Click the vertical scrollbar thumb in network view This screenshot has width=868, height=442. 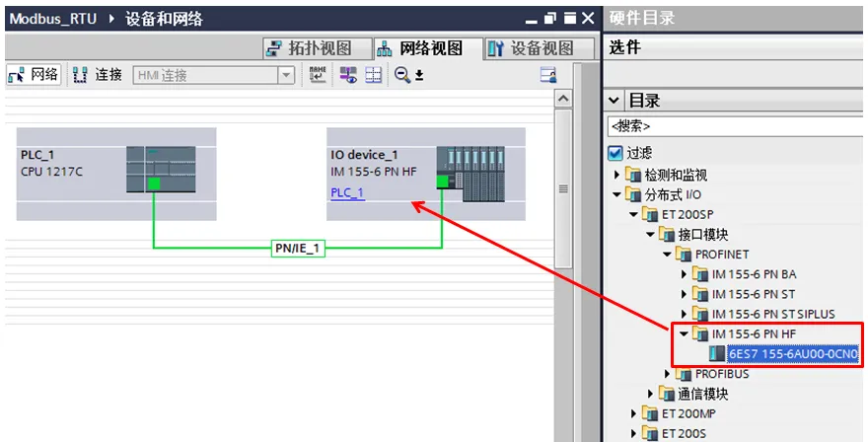pos(563,188)
